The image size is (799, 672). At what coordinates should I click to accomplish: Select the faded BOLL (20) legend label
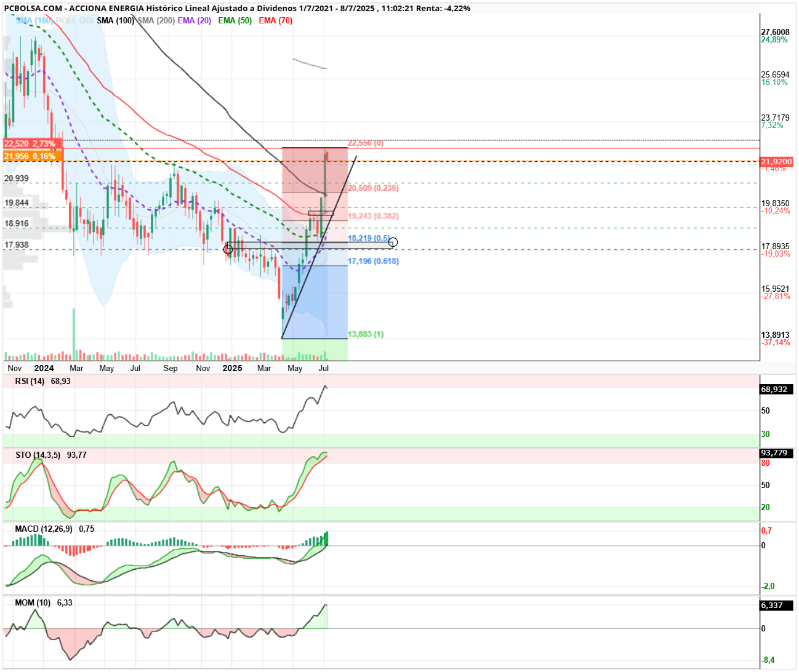pos(74,20)
